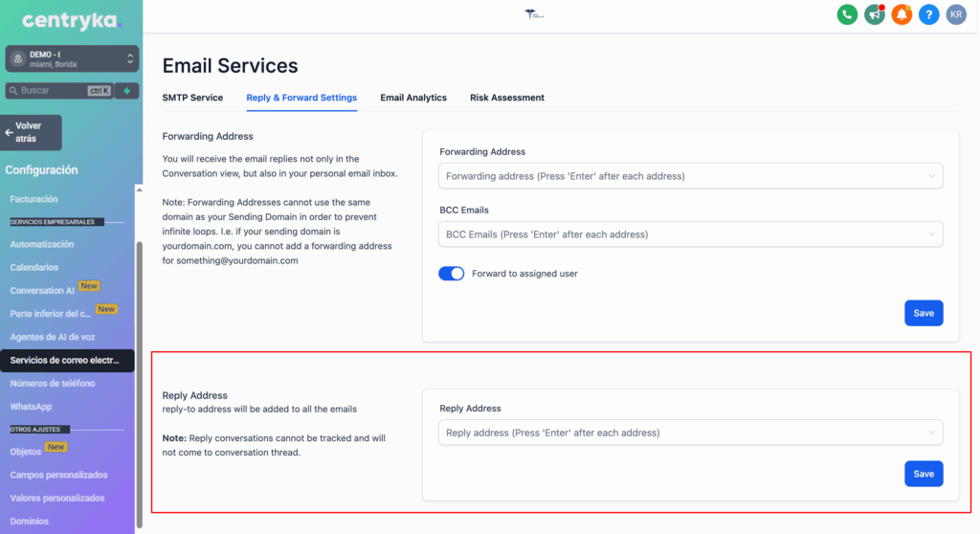Toggle Forward to assigned user switch

(x=451, y=274)
